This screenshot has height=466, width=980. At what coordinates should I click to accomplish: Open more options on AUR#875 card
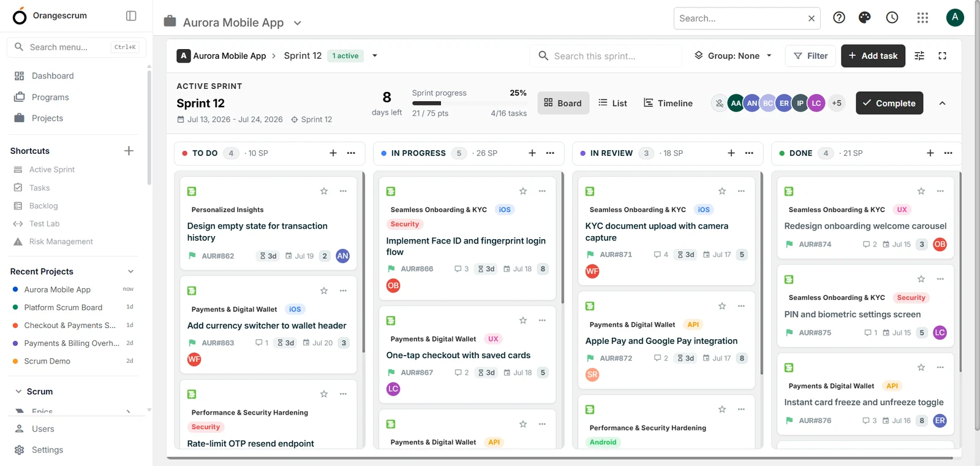point(940,279)
